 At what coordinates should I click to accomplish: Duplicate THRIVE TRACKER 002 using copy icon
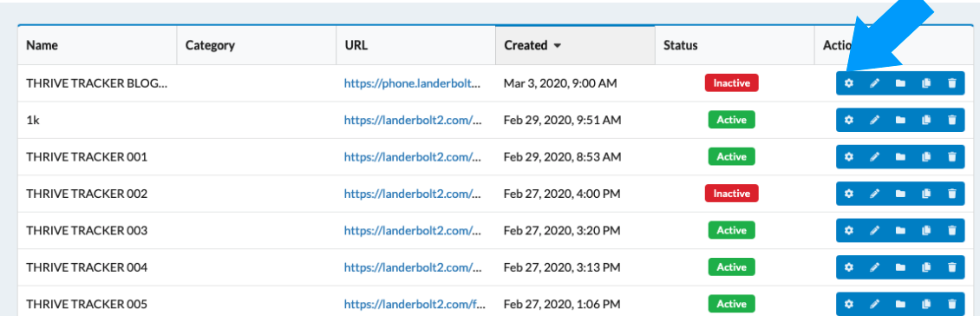click(x=926, y=194)
